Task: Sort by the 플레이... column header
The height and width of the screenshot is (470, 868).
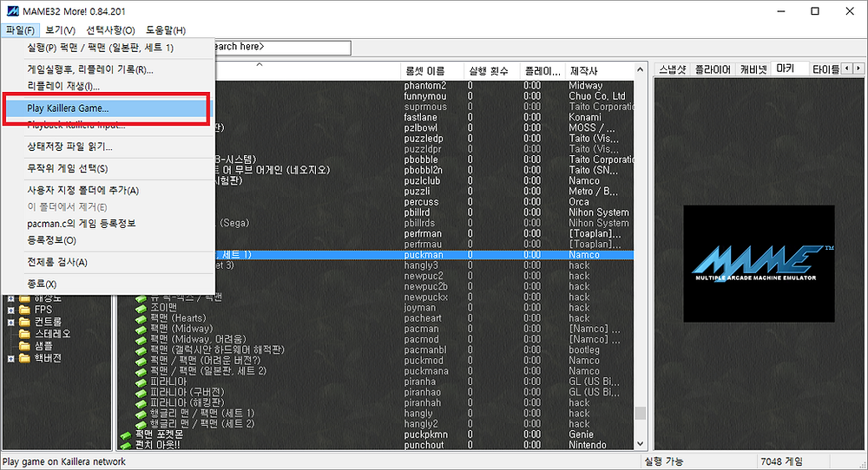Action: [543, 71]
